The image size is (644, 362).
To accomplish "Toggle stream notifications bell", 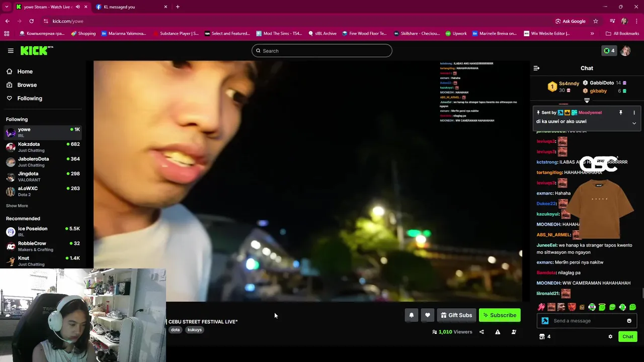I will point(411,315).
